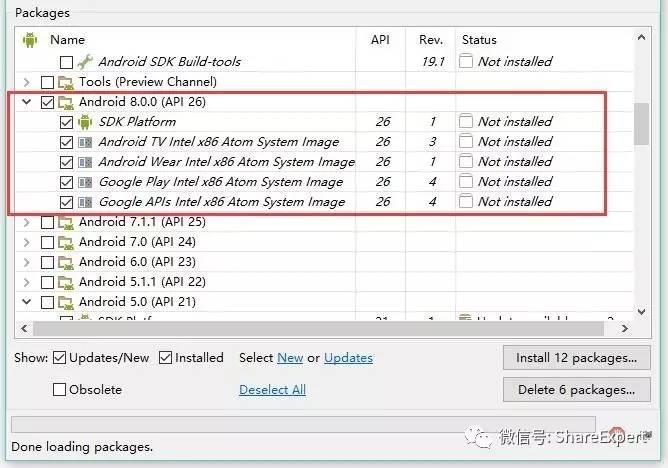Image resolution: width=668 pixels, height=468 pixels.
Task: Click the New selection link
Action: point(290,358)
